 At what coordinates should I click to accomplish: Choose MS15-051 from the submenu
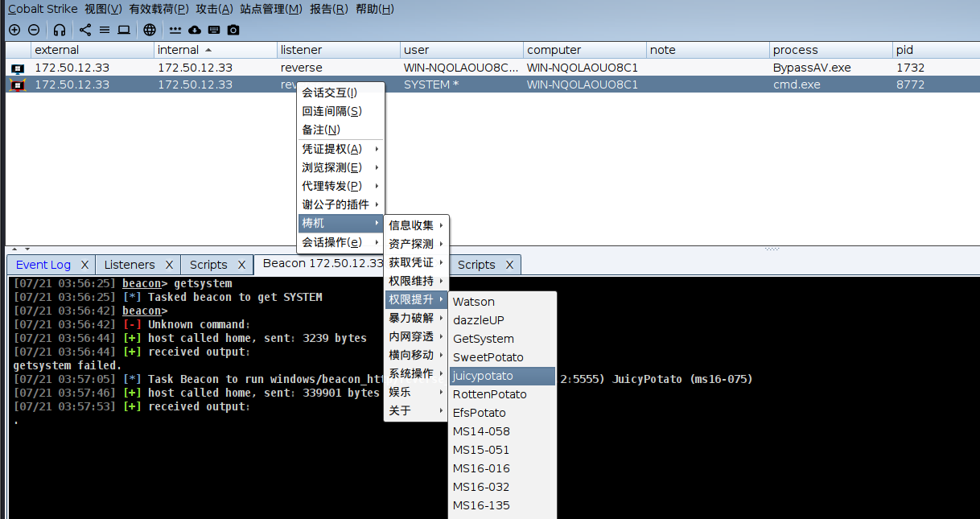coord(503,450)
